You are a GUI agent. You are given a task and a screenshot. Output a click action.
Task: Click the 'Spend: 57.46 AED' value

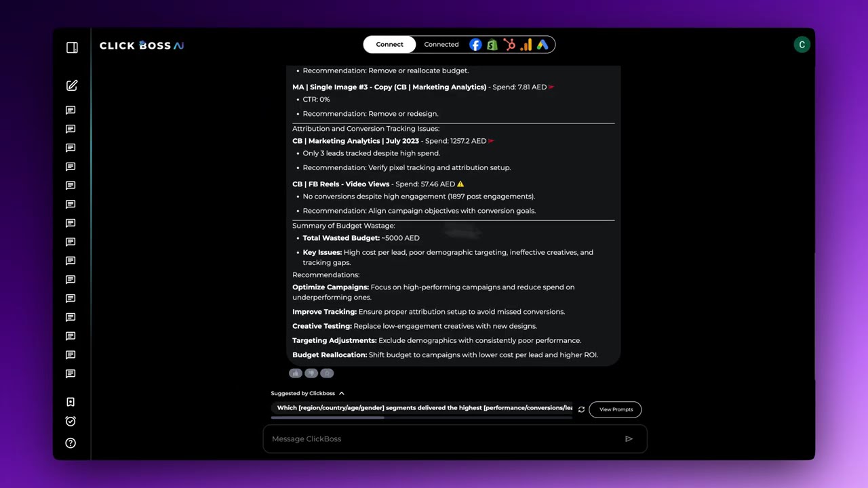[425, 184]
